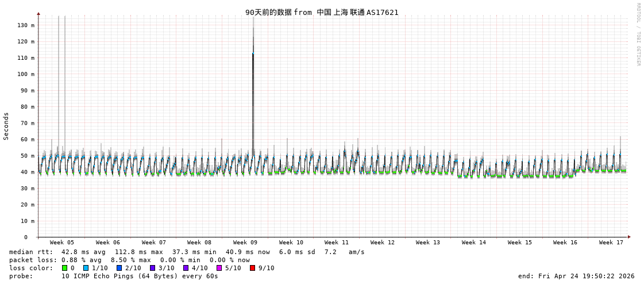644x284 pixels.
Task: Click the red 9/10 loss swatch
Action: 252,268
